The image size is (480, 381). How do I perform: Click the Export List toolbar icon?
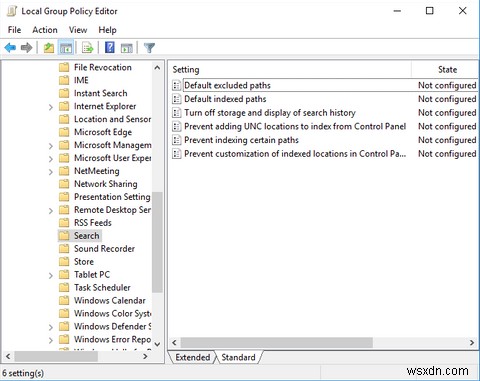point(88,48)
